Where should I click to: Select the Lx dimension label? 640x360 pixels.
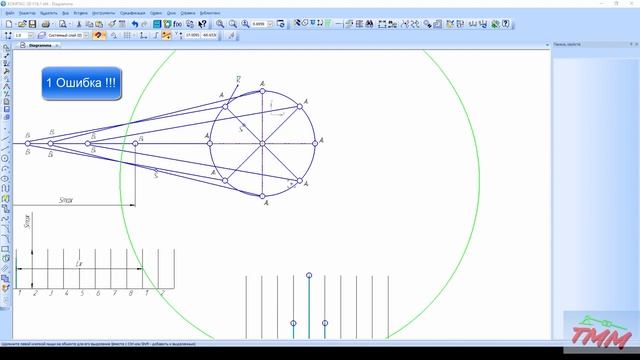click(79, 264)
